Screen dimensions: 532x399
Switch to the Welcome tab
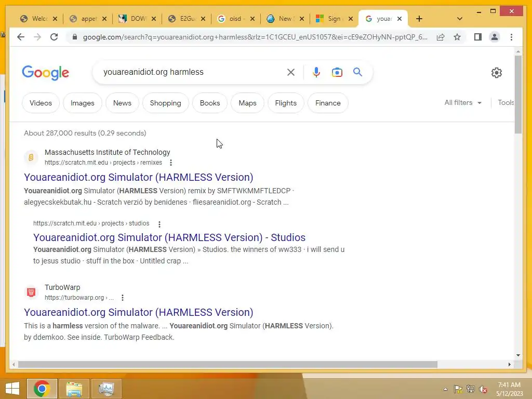(x=34, y=19)
